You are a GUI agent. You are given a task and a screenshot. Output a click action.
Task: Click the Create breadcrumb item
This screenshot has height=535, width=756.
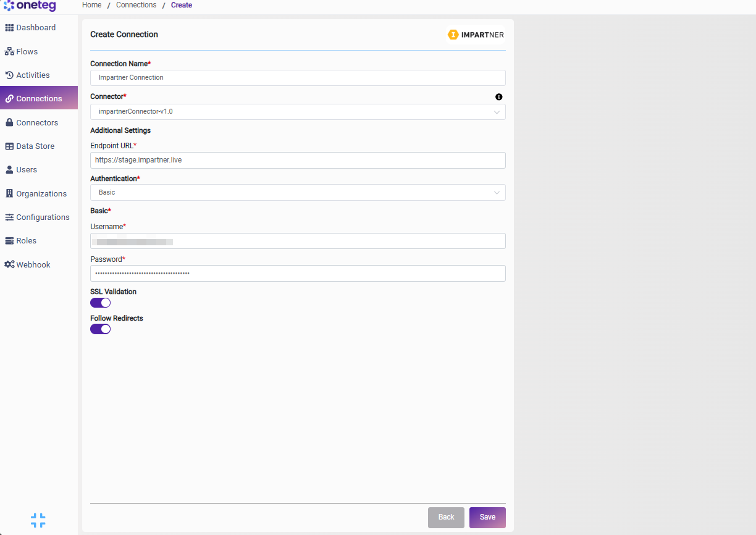[182, 5]
